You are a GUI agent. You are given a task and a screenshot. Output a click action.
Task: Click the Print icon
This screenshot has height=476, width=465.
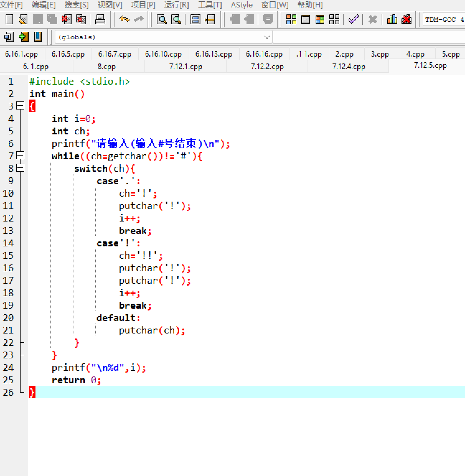tap(100, 19)
